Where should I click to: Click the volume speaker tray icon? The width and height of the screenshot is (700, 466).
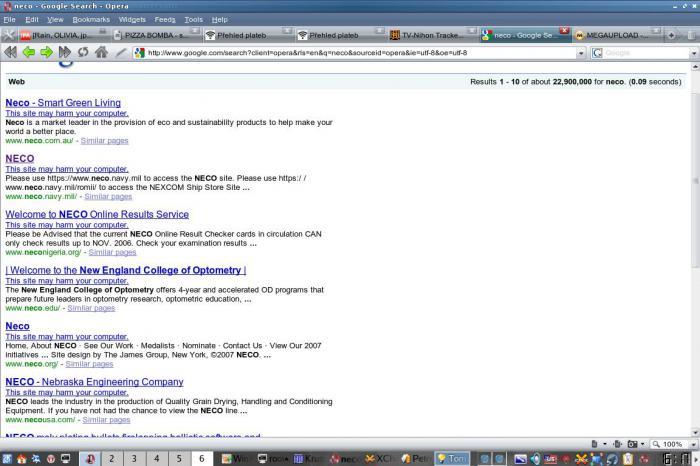(x=534, y=459)
